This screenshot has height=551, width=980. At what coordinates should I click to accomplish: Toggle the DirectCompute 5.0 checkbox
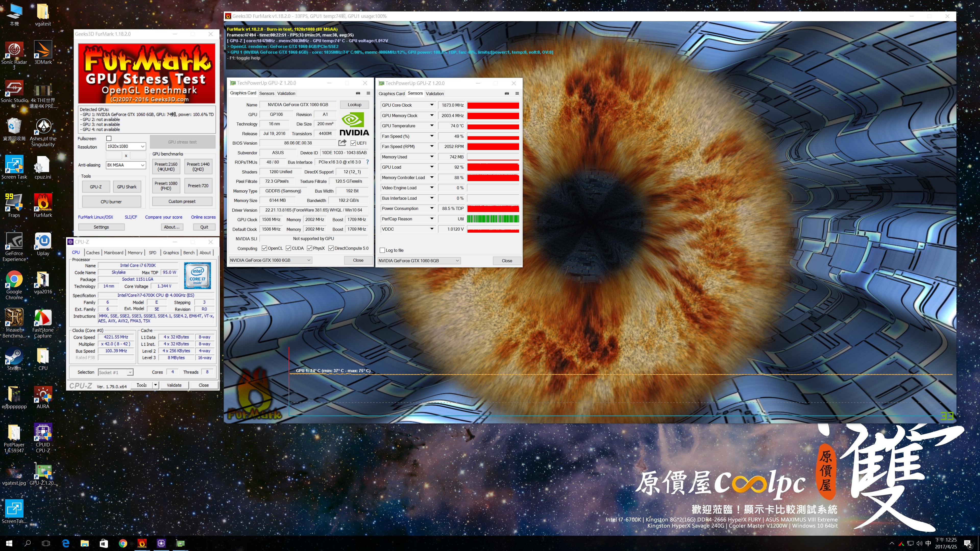[x=331, y=248]
